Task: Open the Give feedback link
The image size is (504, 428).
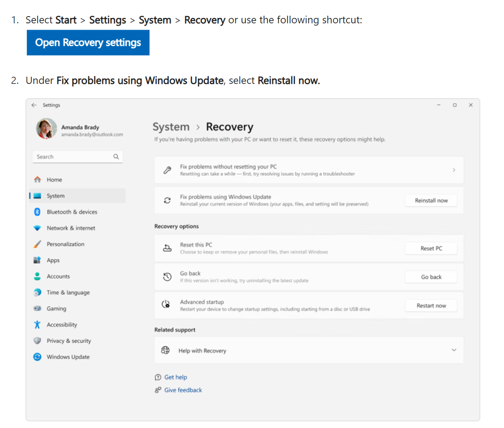Action: tap(183, 390)
